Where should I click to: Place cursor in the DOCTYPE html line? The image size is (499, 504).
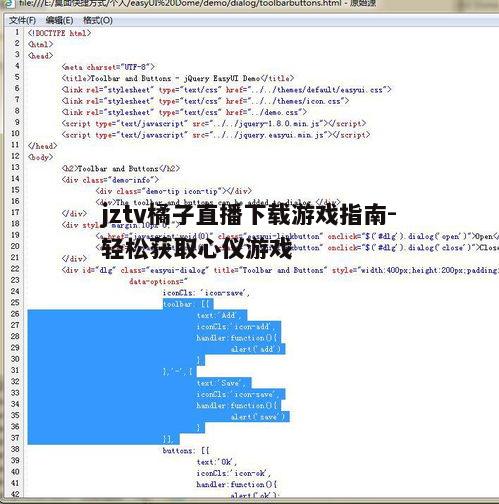[60, 33]
